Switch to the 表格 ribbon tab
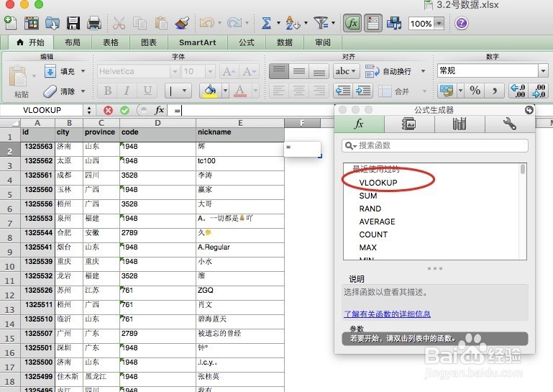The image size is (553, 392). tap(111, 42)
